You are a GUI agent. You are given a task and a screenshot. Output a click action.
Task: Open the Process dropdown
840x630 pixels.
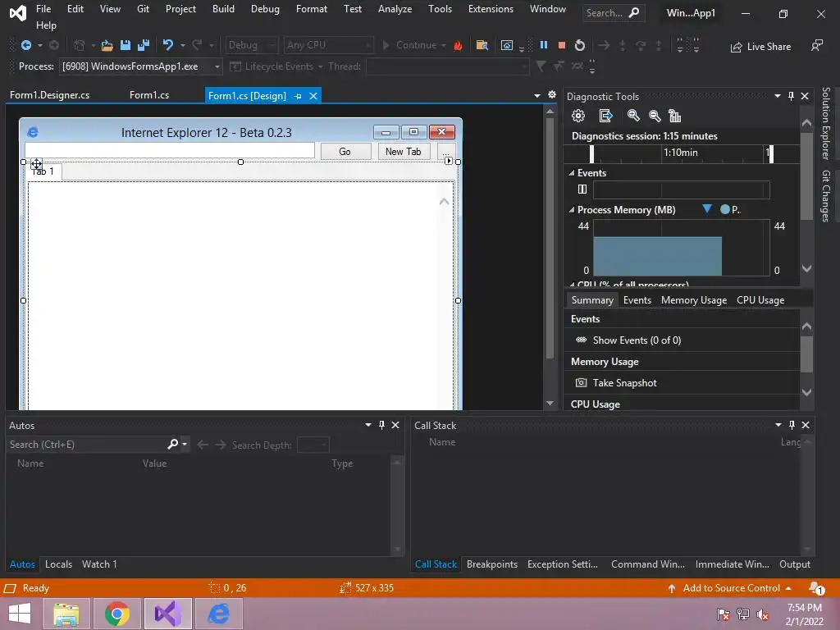[x=217, y=66]
